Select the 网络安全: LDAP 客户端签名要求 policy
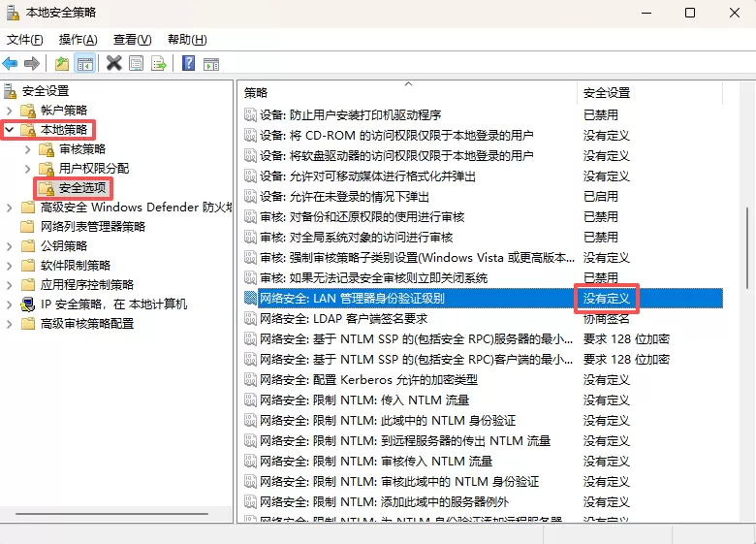756x544 pixels. click(343, 318)
